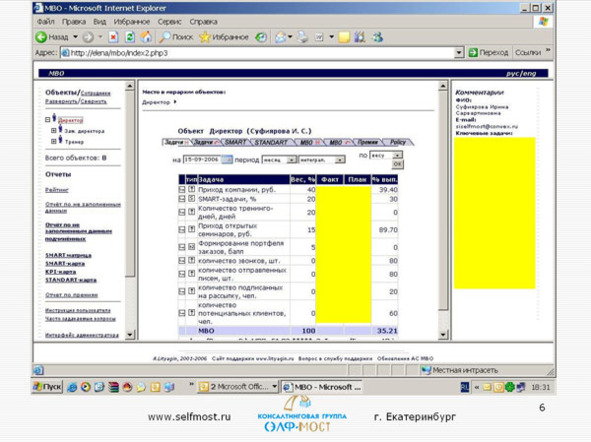Go to Home page via house icon
This screenshot has width=591, height=442.
146,37
